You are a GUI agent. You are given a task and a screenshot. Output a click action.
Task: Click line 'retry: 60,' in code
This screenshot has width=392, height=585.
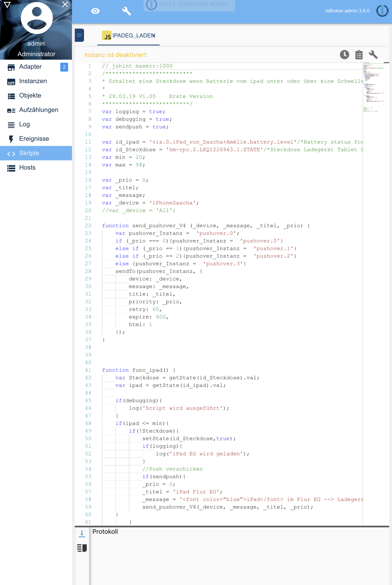(145, 309)
